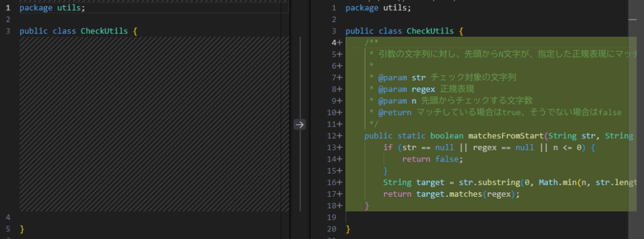
Task: Click the CheckUtils class name in right pane
Action: [x=430, y=31]
